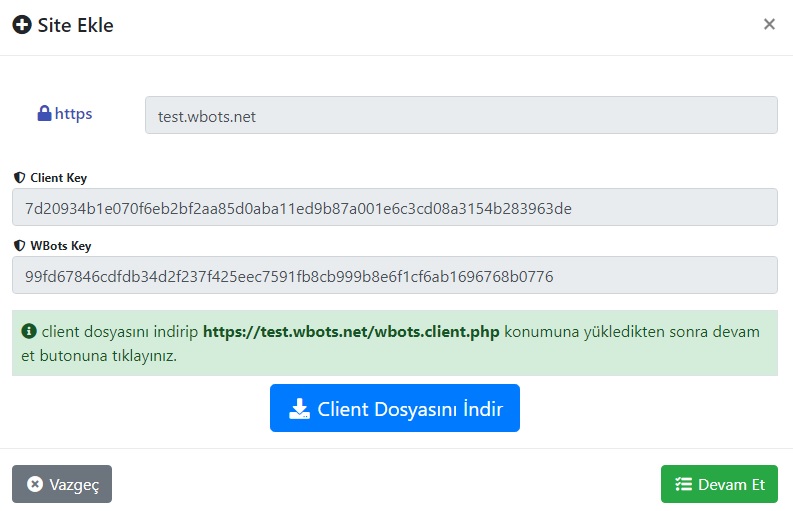Click the shield icon beside WBots Key
The width and height of the screenshot is (793, 511).
click(x=19, y=245)
